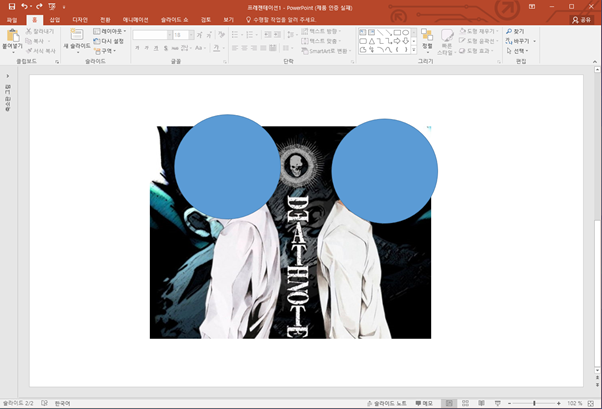This screenshot has height=409, width=602.
Task: Open 빠른 스타일 (Quick Styles) gallery
Action: pos(447,41)
